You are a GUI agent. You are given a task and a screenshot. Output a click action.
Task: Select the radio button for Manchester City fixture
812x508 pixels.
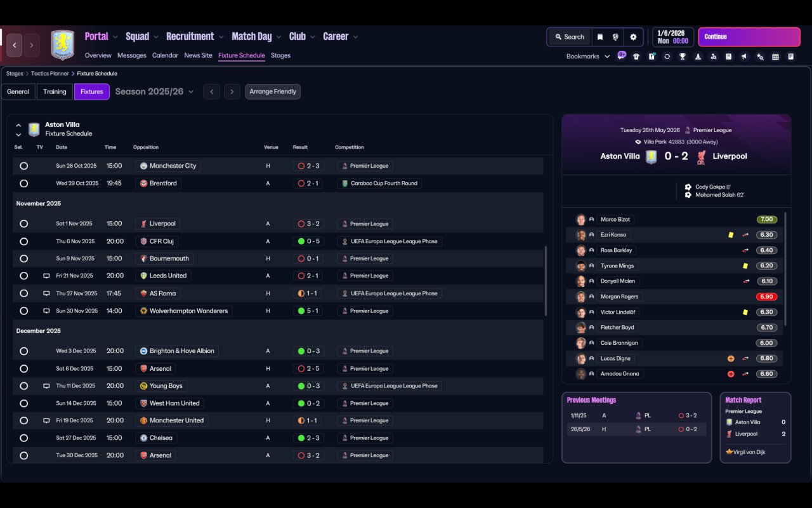pos(23,166)
